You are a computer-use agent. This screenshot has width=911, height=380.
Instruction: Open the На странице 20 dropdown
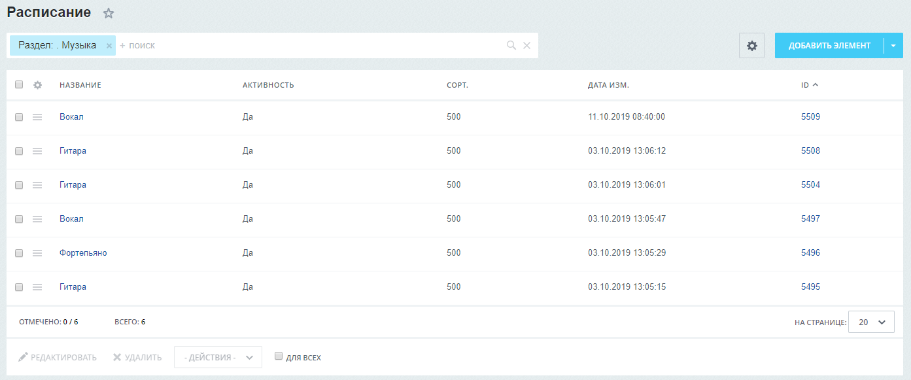[871, 321]
